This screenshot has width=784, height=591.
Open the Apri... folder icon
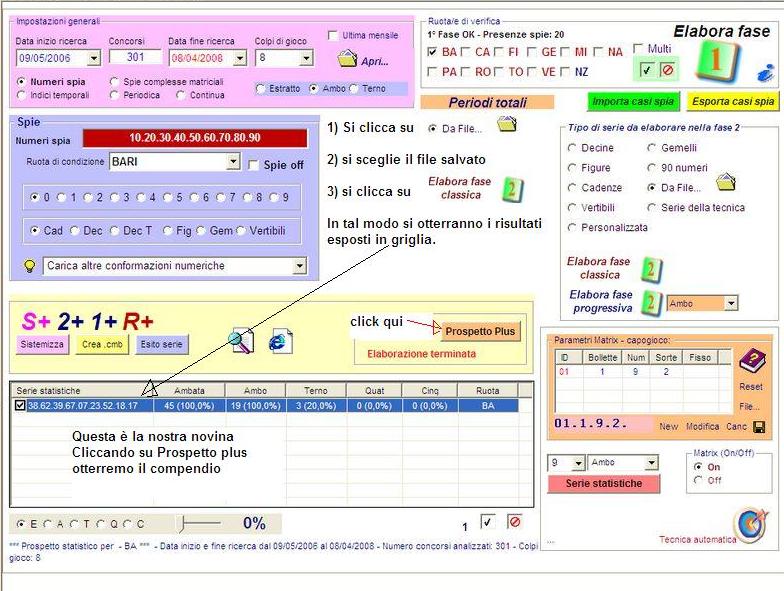[x=347, y=59]
